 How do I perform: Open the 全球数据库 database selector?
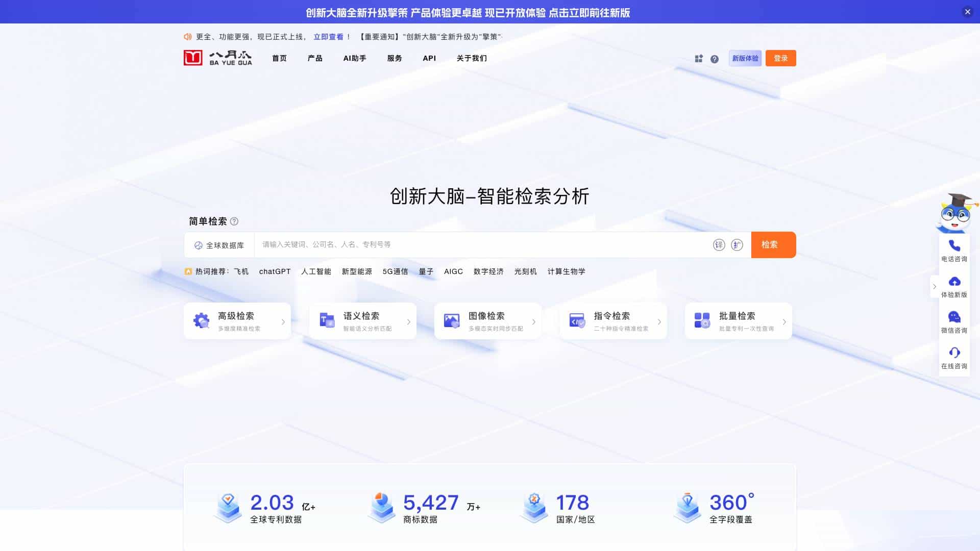[x=219, y=245]
